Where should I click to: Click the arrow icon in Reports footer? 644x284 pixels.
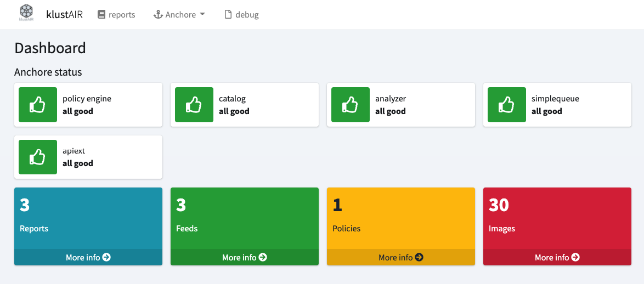click(x=106, y=257)
